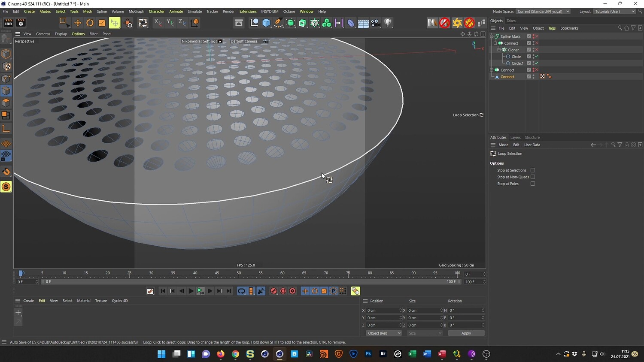Enable Stop at Selections checkbox
This screenshot has width=644, height=362.
[533, 170]
